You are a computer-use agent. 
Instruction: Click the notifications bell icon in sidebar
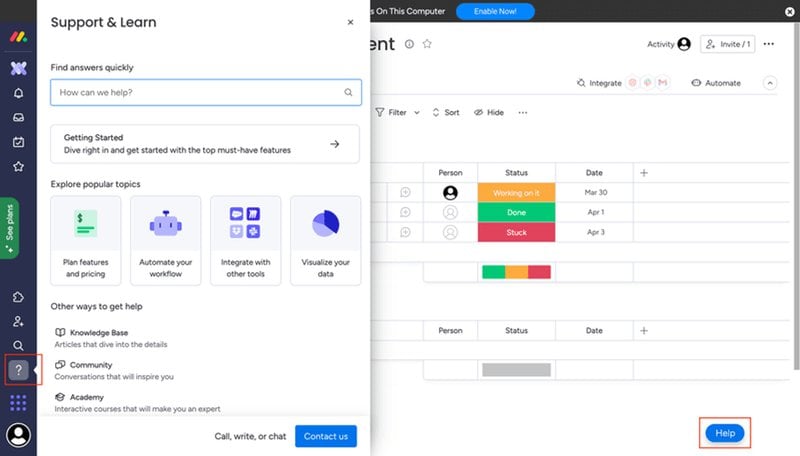point(18,93)
